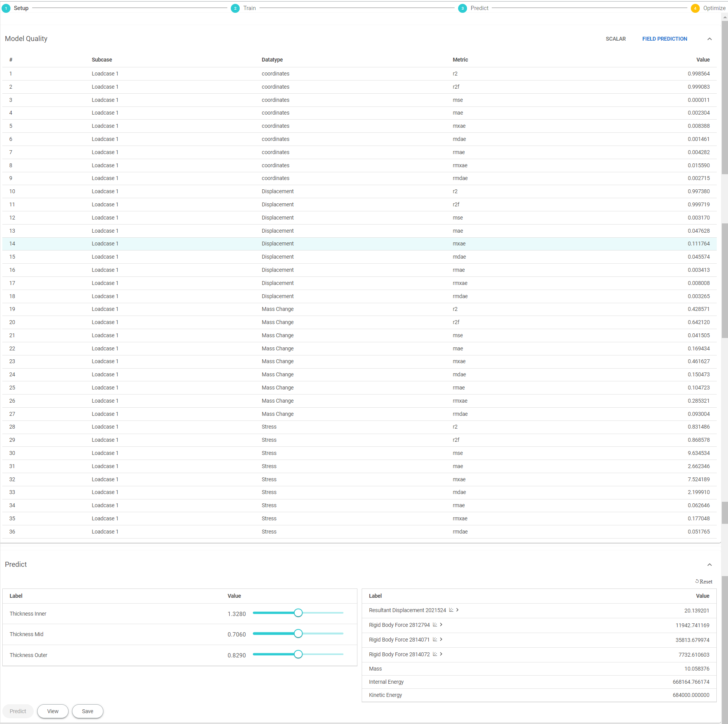728x724 pixels.
Task: Click the Save button
Action: (88, 711)
